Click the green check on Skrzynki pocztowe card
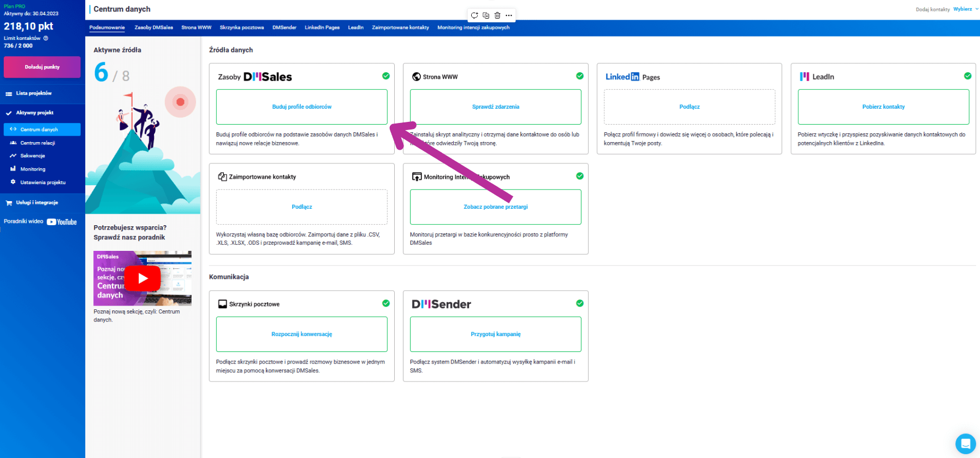The height and width of the screenshot is (458, 980). coord(386,303)
